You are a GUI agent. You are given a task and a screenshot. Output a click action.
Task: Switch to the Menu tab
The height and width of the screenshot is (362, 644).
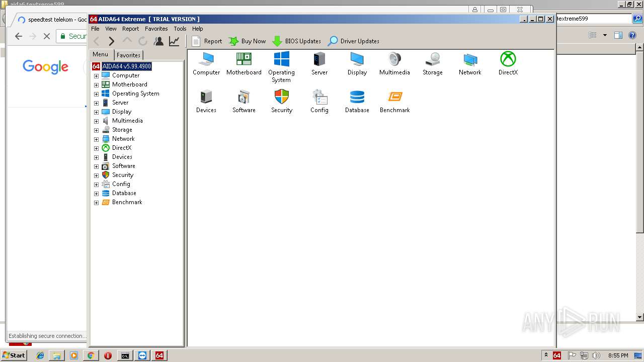(x=101, y=54)
